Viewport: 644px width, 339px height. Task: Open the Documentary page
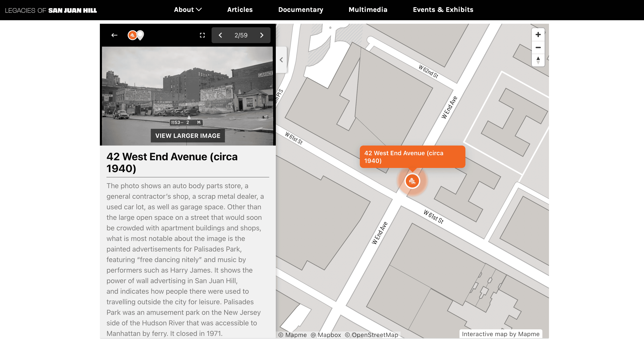[300, 10]
